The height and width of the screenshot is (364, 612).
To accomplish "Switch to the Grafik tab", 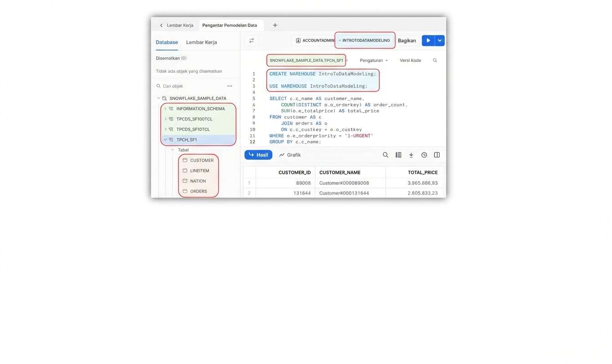I will coord(290,155).
